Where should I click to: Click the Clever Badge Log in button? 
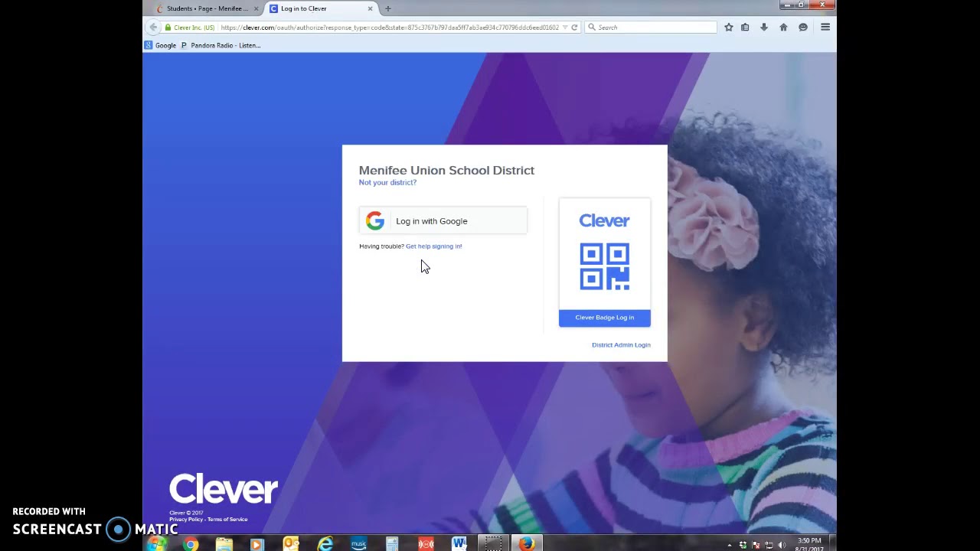605,318
